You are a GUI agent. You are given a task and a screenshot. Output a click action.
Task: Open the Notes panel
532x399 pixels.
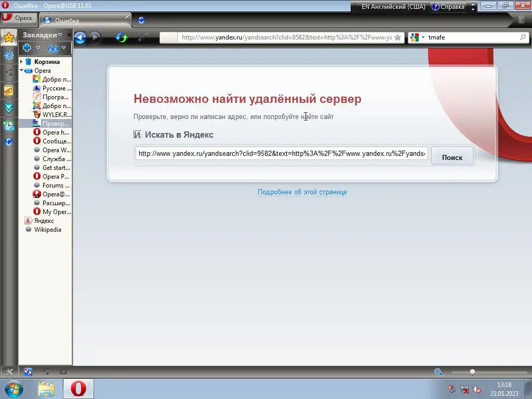[9, 90]
